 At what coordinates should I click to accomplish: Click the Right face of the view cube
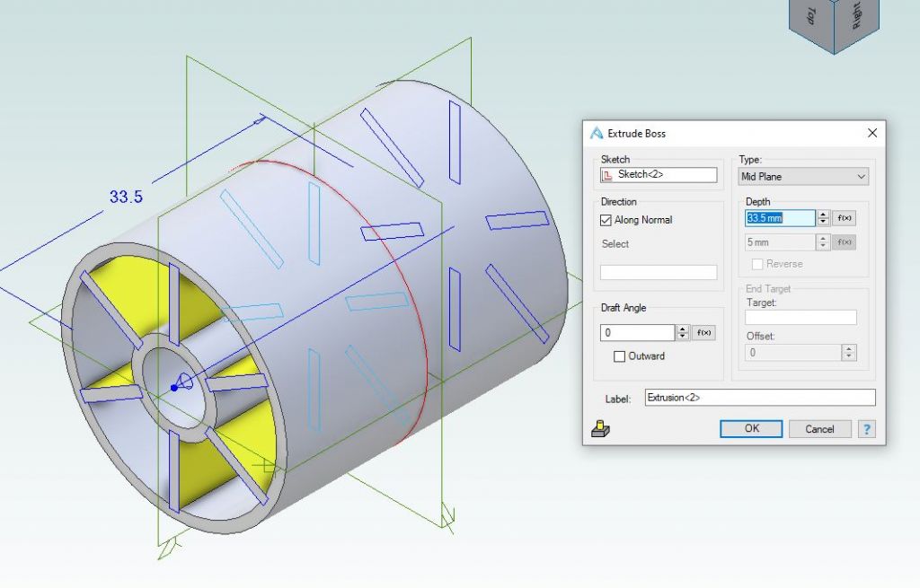(856, 16)
